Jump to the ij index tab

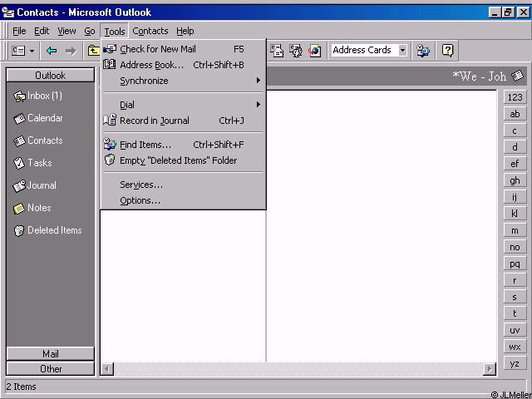(515, 197)
